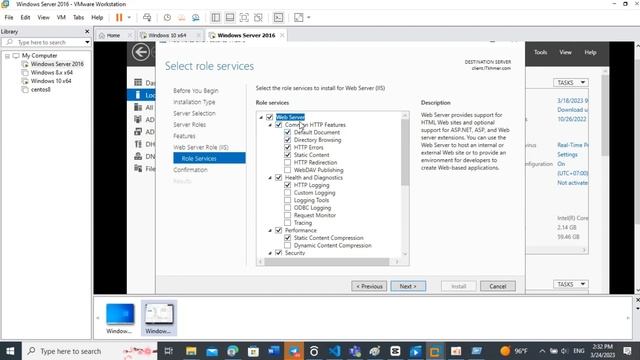This screenshot has width=640, height=360.
Task: Open Word from the taskbar
Action: [273, 351]
